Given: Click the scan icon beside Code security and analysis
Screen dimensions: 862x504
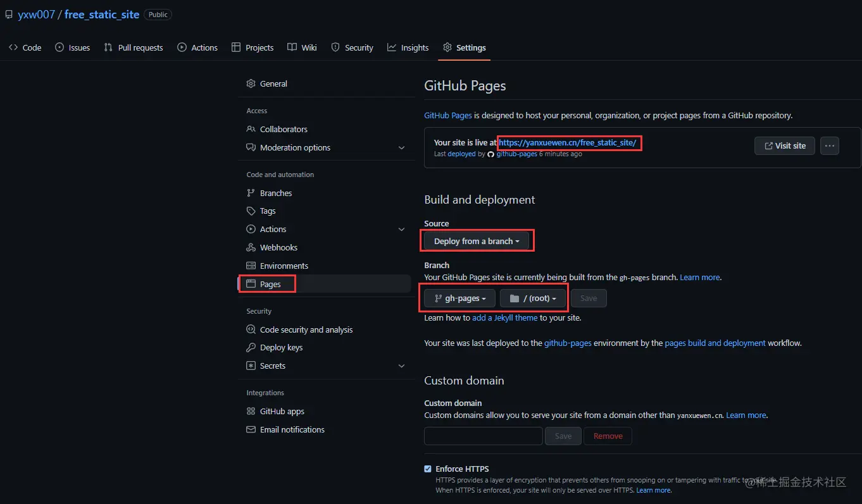Looking at the screenshot, I should coord(251,329).
